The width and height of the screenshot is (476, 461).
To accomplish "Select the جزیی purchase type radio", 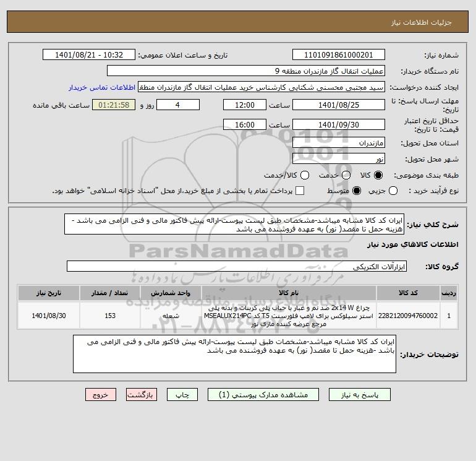I will point(393,191).
